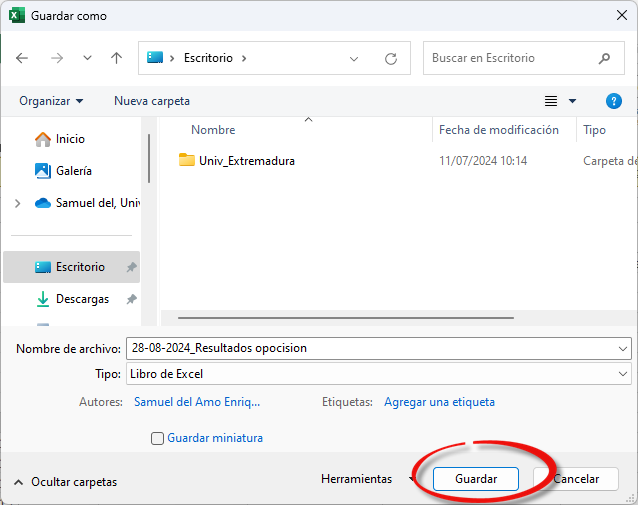Expand the address bar history dropdown
The image size is (638, 505).
[354, 59]
